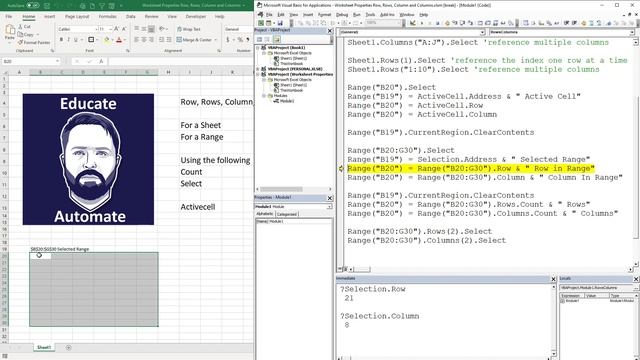Click the View Code icon in Project pane
Screen dimensions: 640x360
point(259,40)
